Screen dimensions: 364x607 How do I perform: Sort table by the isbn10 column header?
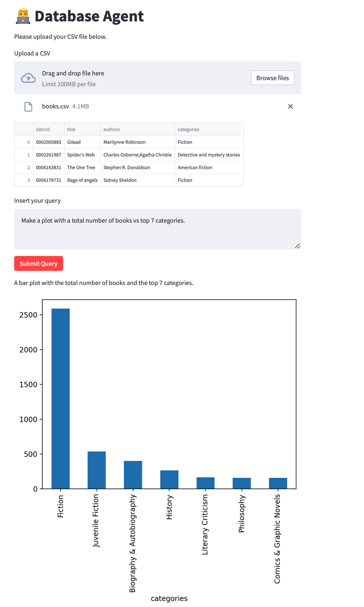click(49, 129)
